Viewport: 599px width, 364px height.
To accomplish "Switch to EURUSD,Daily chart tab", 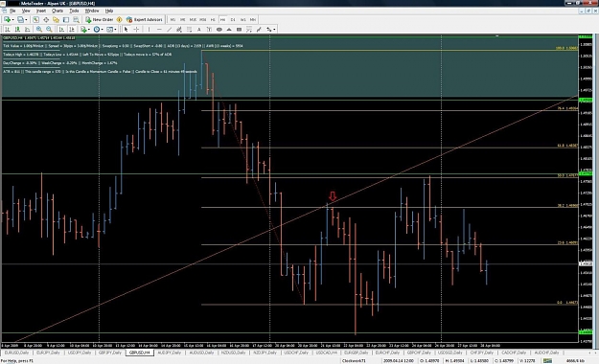I will (16, 353).
